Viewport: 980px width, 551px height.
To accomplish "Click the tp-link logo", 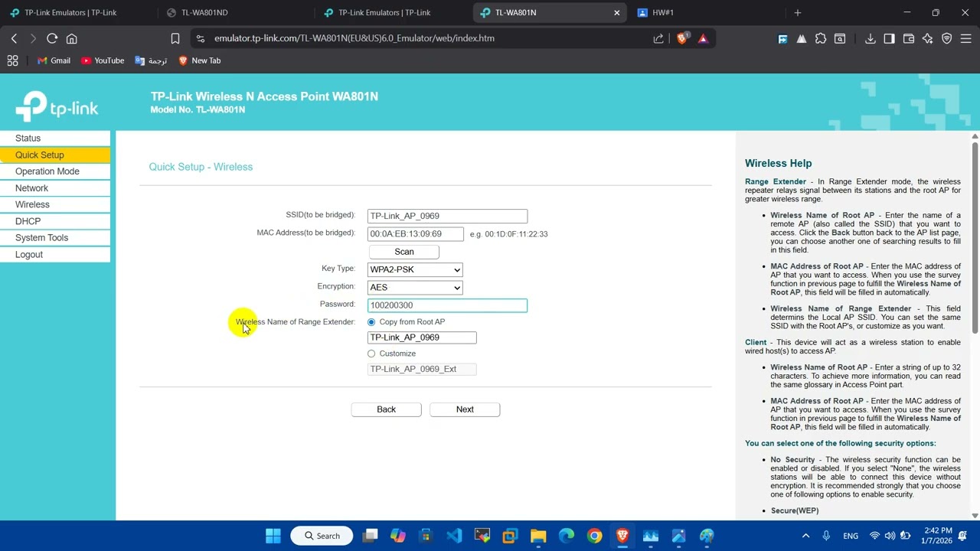I will pyautogui.click(x=57, y=106).
